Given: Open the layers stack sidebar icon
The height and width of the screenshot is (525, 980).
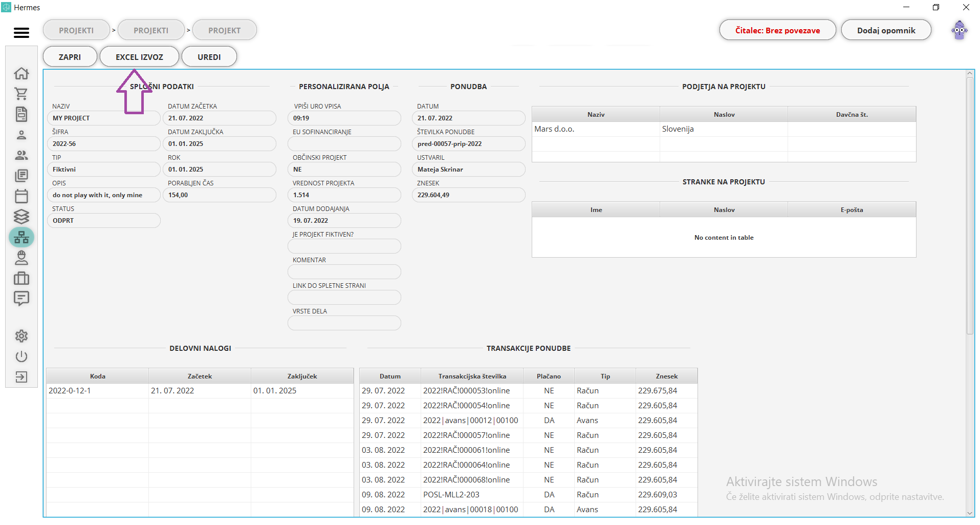Looking at the screenshot, I should [x=21, y=217].
